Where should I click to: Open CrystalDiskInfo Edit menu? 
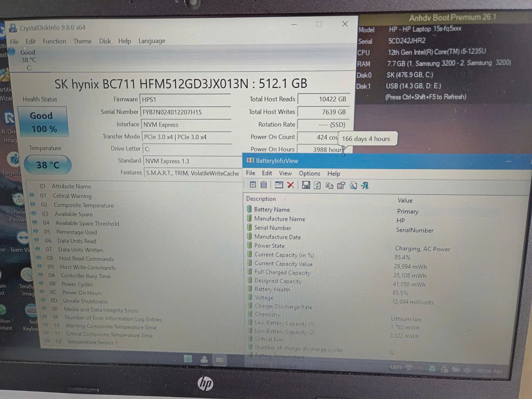30,42
